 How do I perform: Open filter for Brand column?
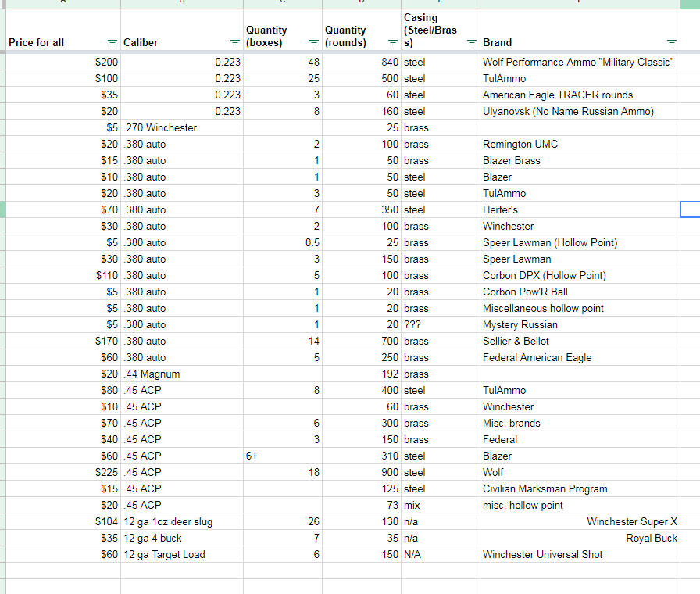(x=672, y=42)
